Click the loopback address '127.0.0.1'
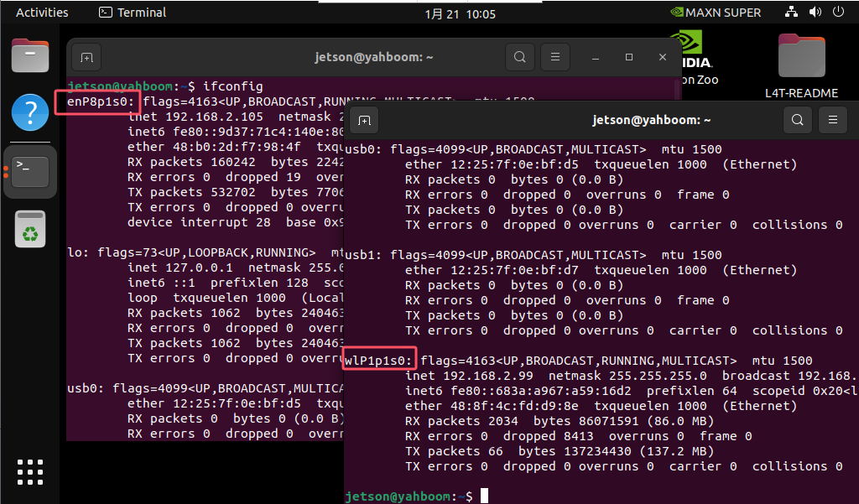The height and width of the screenshot is (504, 859). click(x=199, y=268)
